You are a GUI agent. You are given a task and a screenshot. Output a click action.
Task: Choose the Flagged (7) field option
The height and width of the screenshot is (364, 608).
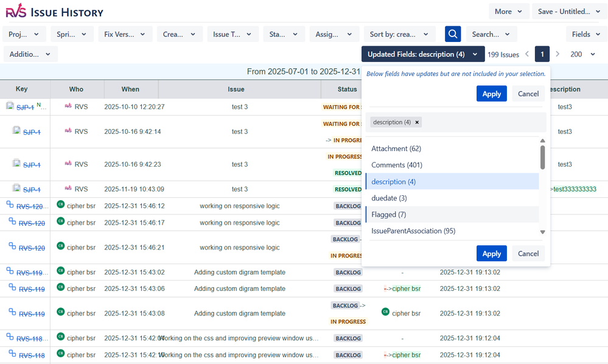pos(389,214)
